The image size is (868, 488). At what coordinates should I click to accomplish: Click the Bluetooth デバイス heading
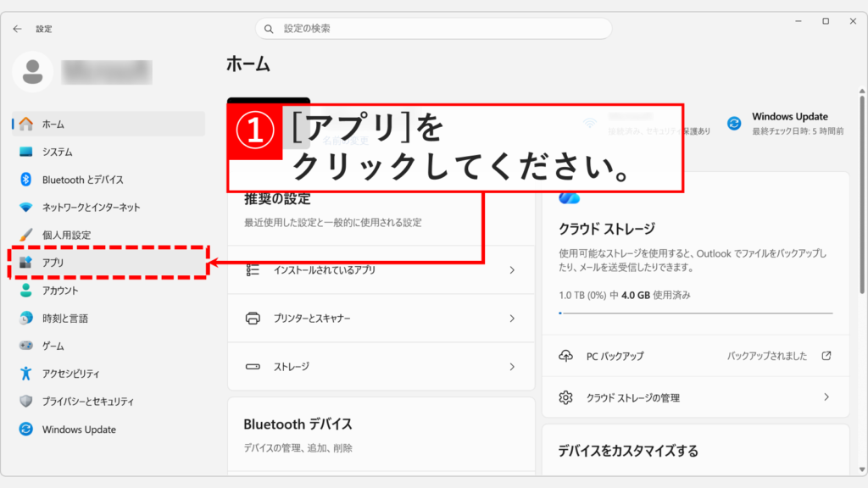tap(298, 424)
